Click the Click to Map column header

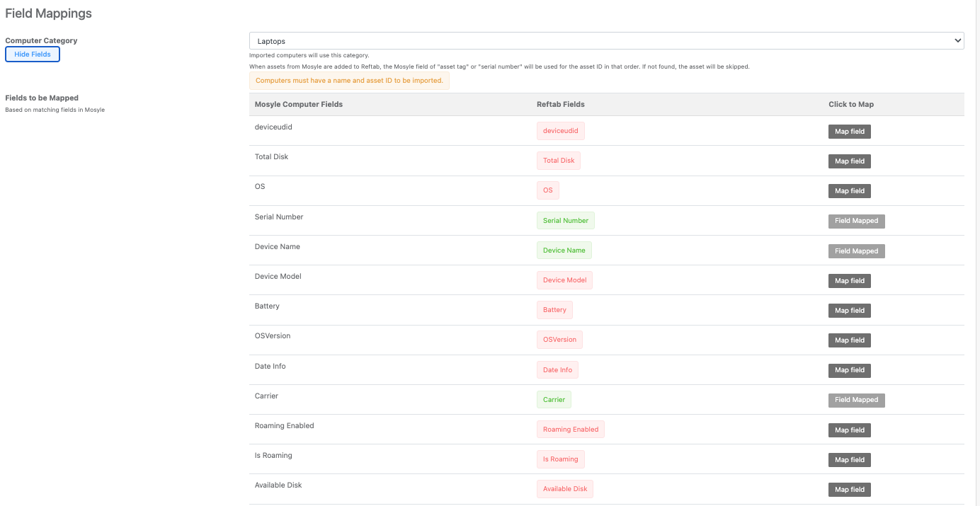tap(851, 104)
